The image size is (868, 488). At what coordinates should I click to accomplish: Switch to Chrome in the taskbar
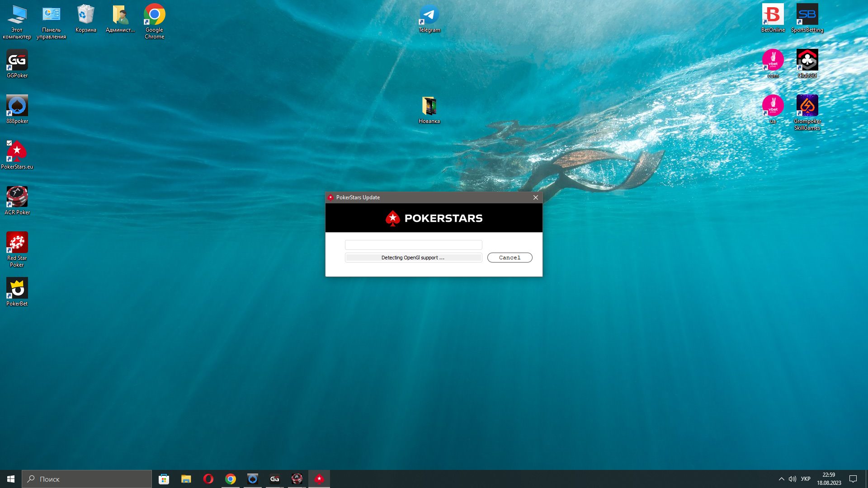pos(230,479)
